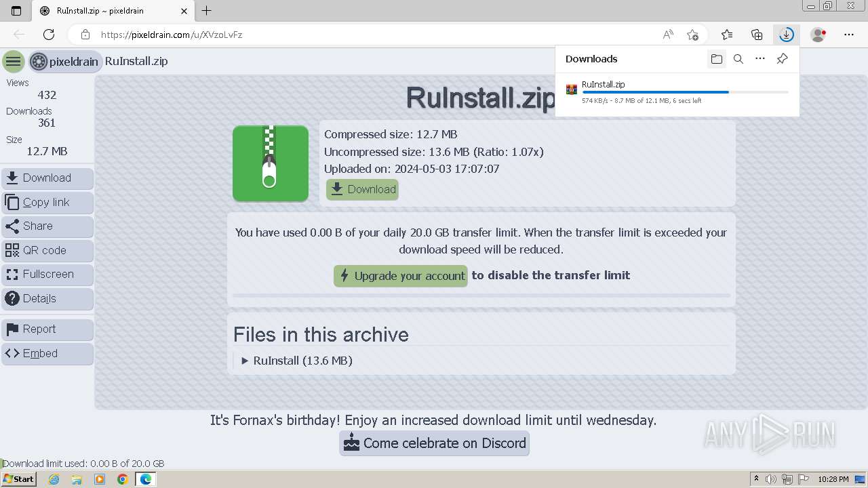Image resolution: width=868 pixels, height=488 pixels.
Task: Toggle Read aloud icon in address bar
Action: (x=668, y=35)
